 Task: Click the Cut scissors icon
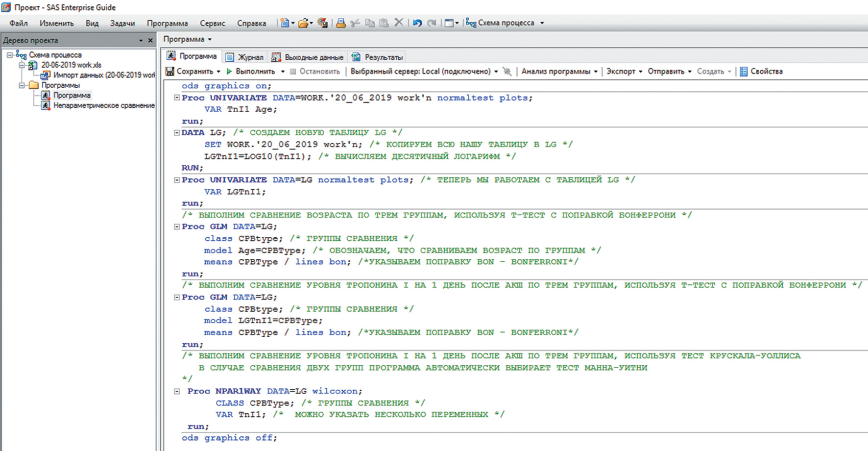coord(355,23)
